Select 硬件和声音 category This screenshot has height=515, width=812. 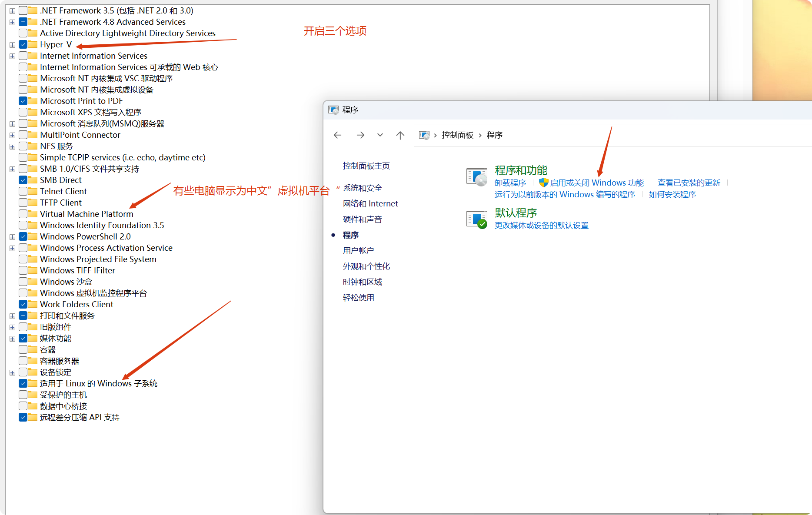(x=363, y=219)
